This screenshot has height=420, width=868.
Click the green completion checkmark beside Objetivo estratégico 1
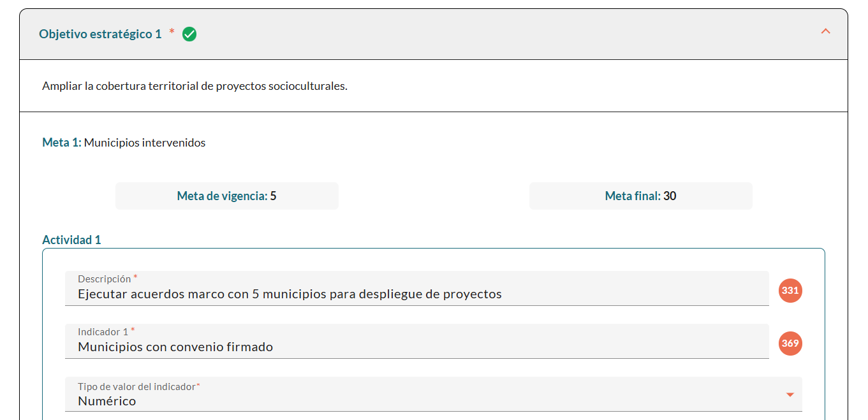[189, 34]
